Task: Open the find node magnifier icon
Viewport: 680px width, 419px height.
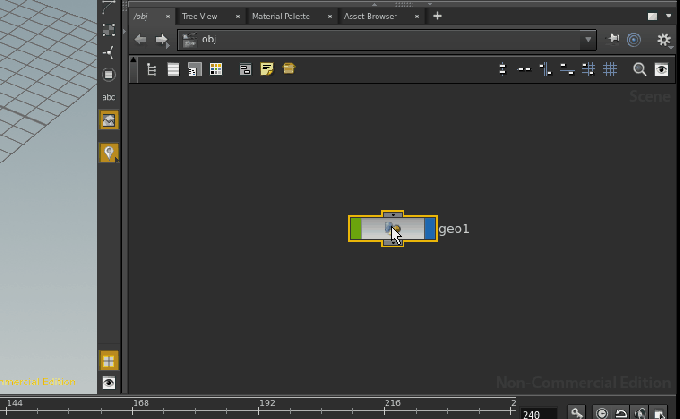Action: pyautogui.click(x=640, y=69)
